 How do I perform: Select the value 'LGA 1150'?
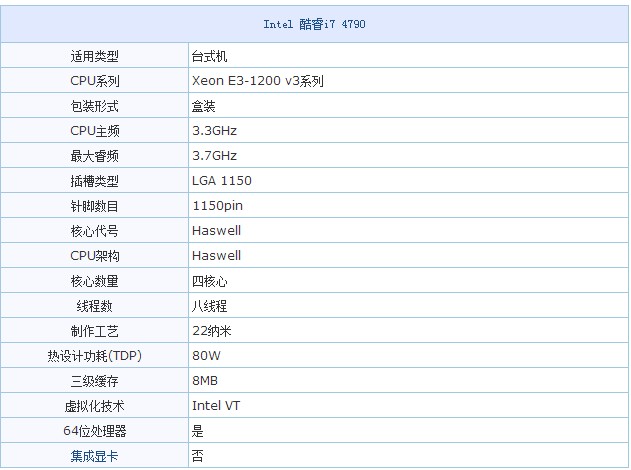222,181
